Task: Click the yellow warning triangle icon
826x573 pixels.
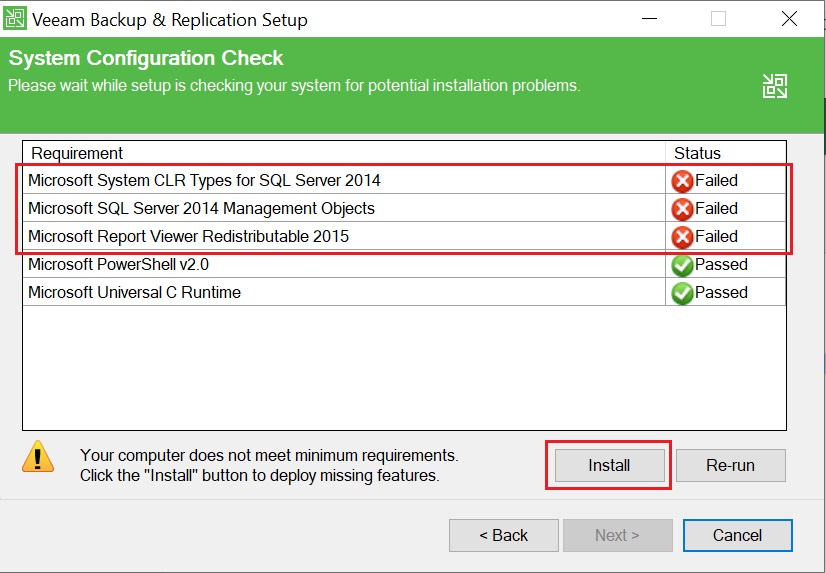Action: pos(38,457)
